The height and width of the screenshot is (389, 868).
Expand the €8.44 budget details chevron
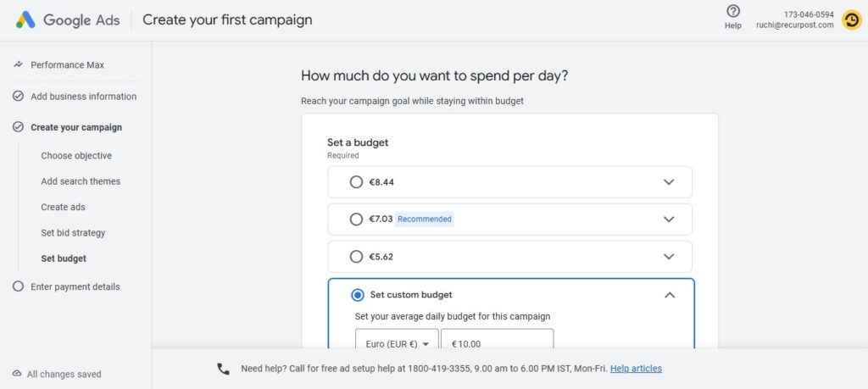(669, 182)
